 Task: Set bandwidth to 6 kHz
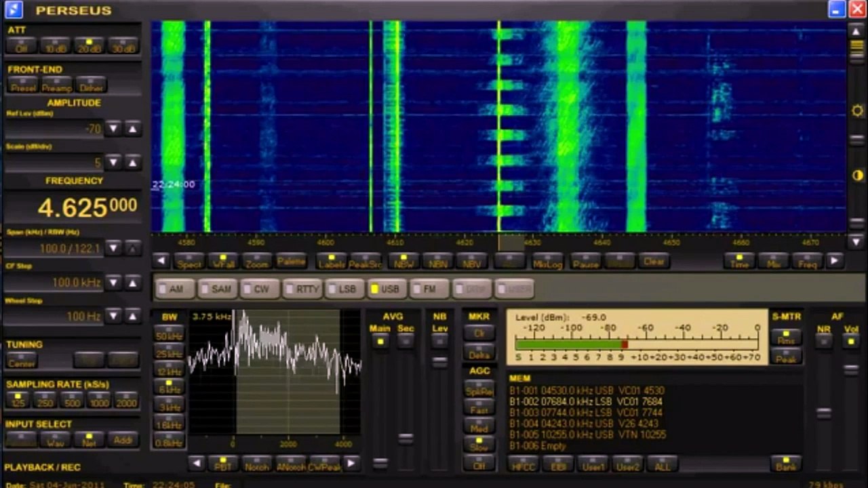169,388
